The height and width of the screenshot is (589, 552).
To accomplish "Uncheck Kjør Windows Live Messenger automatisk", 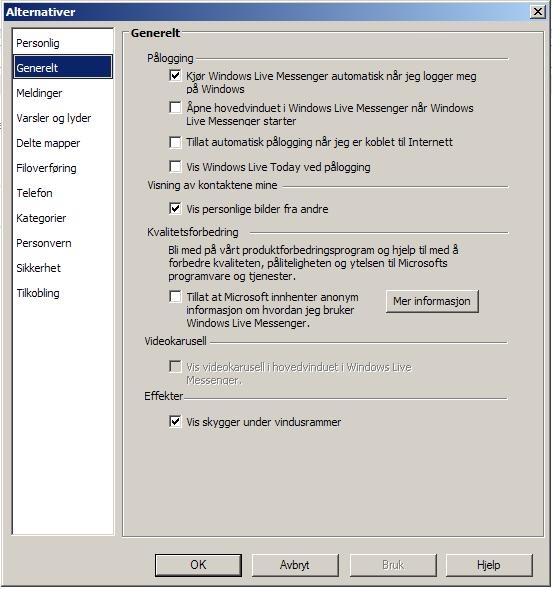I will pyautogui.click(x=175, y=76).
